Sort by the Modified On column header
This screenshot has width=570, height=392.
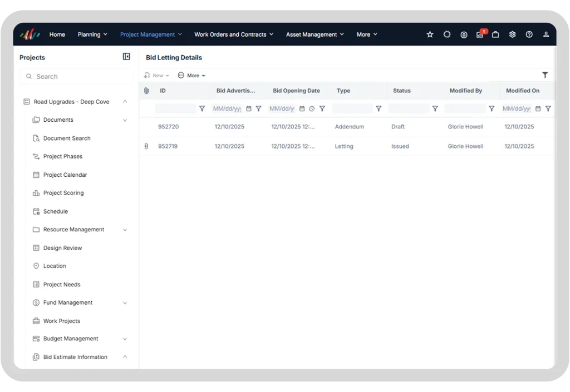point(522,91)
